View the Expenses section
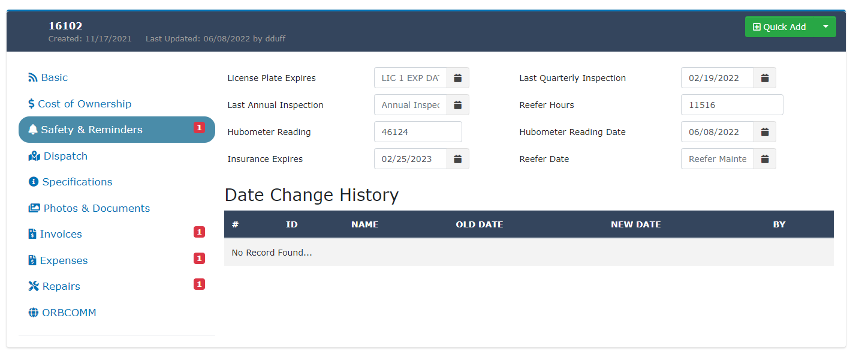This screenshot has width=868, height=354. (58, 260)
